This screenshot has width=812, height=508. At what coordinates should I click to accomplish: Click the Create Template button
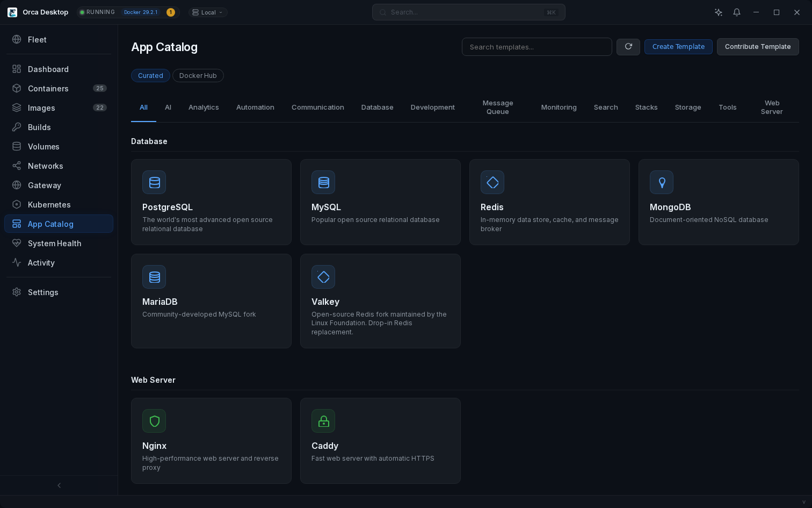pyautogui.click(x=678, y=47)
